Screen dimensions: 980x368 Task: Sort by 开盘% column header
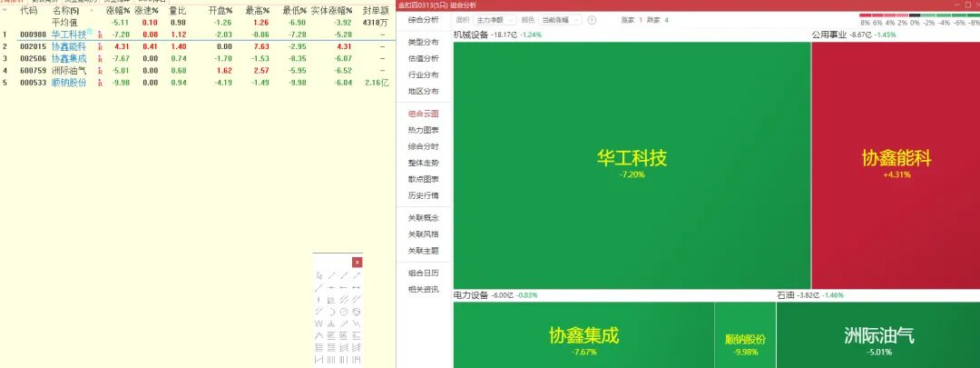point(220,11)
